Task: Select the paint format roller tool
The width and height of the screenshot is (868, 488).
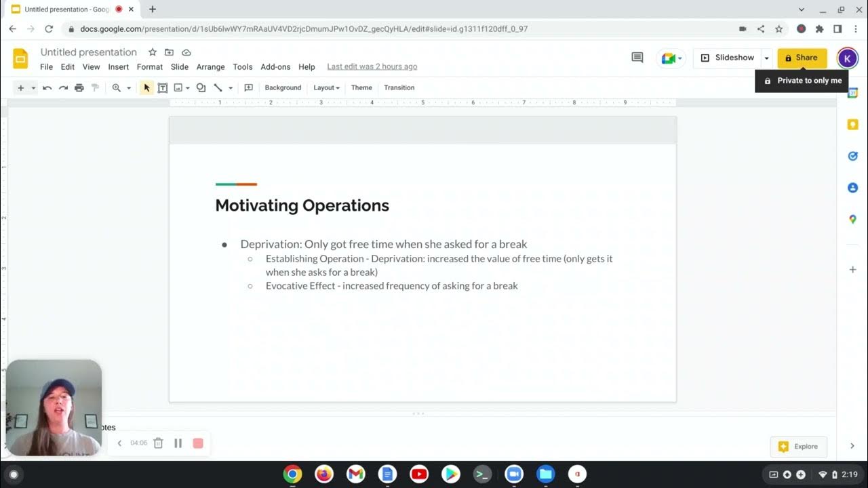Action: coord(95,87)
